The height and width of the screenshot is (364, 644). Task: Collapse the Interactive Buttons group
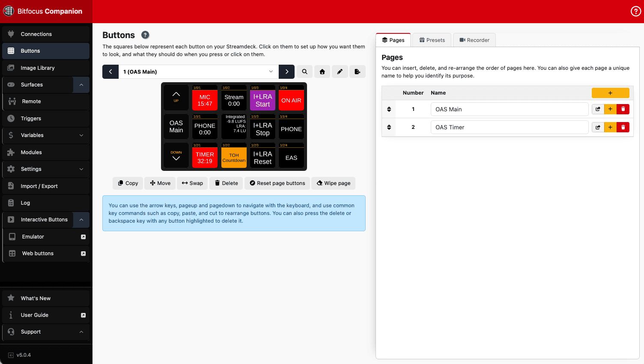81,220
